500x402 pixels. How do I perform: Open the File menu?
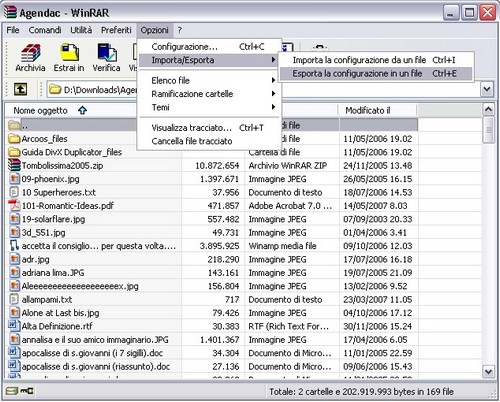pos(13,30)
